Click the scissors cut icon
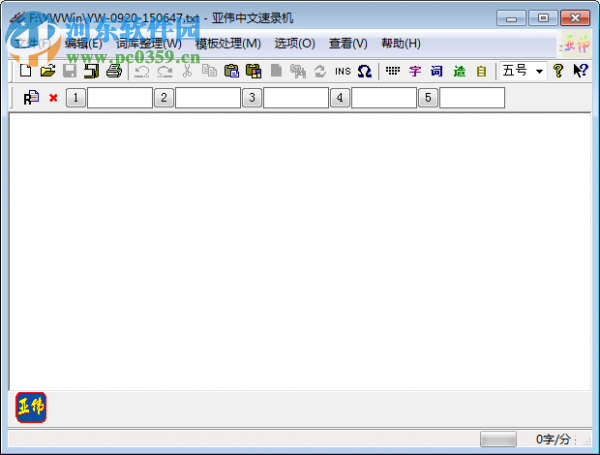 click(187, 71)
